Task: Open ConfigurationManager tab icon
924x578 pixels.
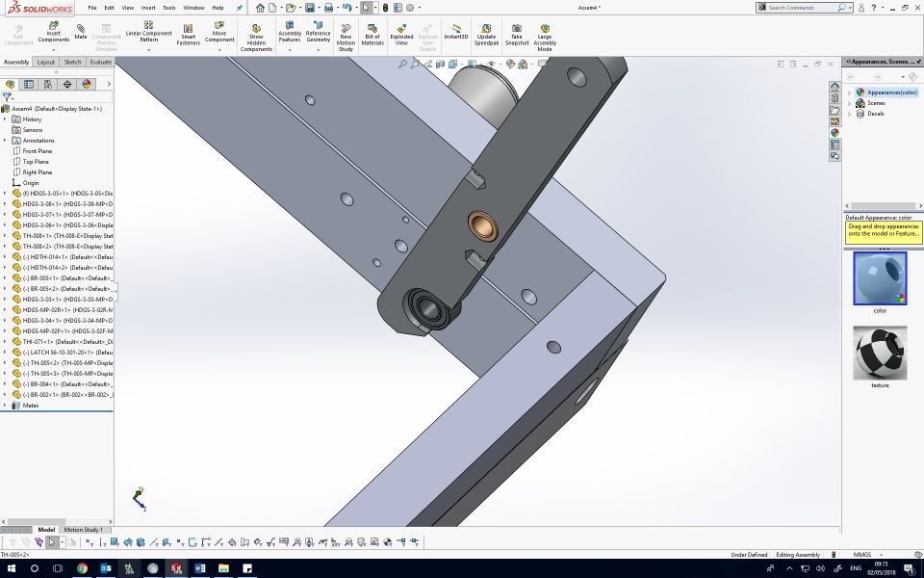Action: 48,84
